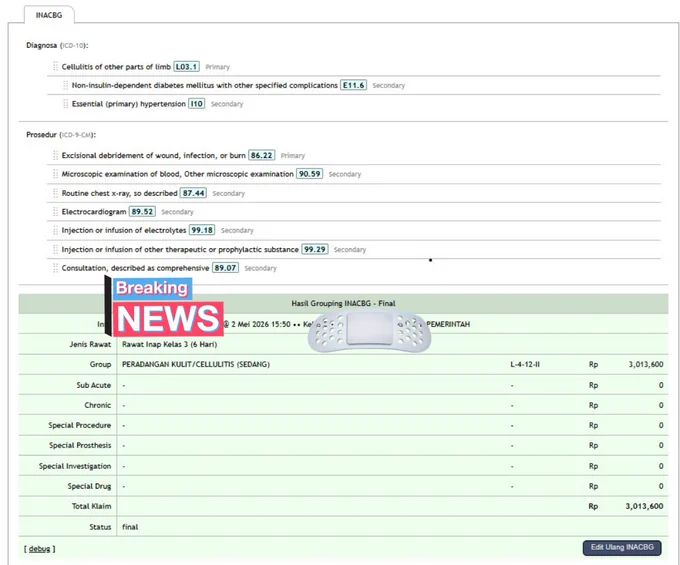Viewport: 680px width, 565px height.
Task: Select procedure code 86.22 badge
Action: pyautogui.click(x=262, y=155)
